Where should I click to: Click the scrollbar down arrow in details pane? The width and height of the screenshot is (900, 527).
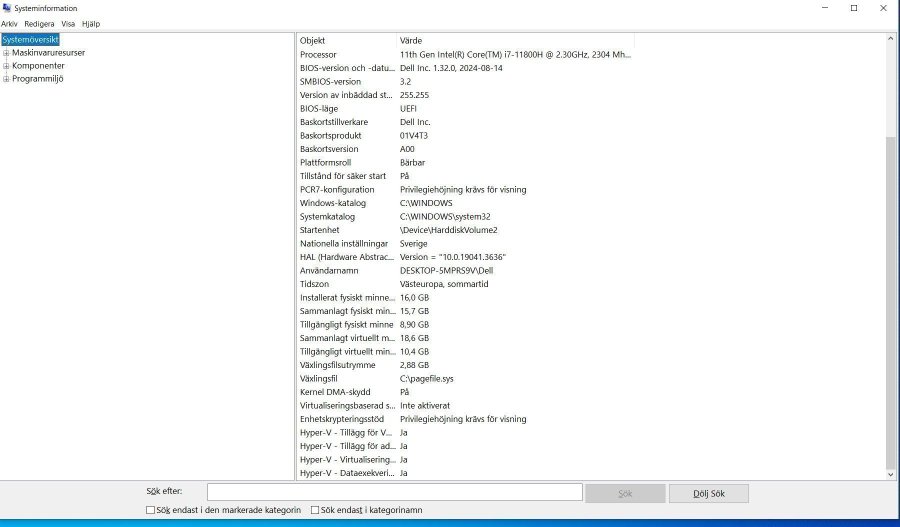coord(890,474)
